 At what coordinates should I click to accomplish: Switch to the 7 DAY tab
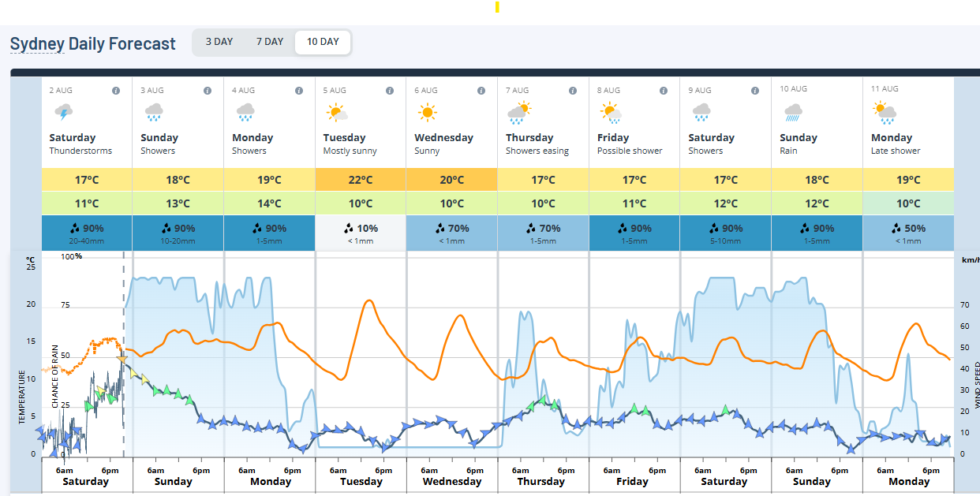click(x=269, y=42)
